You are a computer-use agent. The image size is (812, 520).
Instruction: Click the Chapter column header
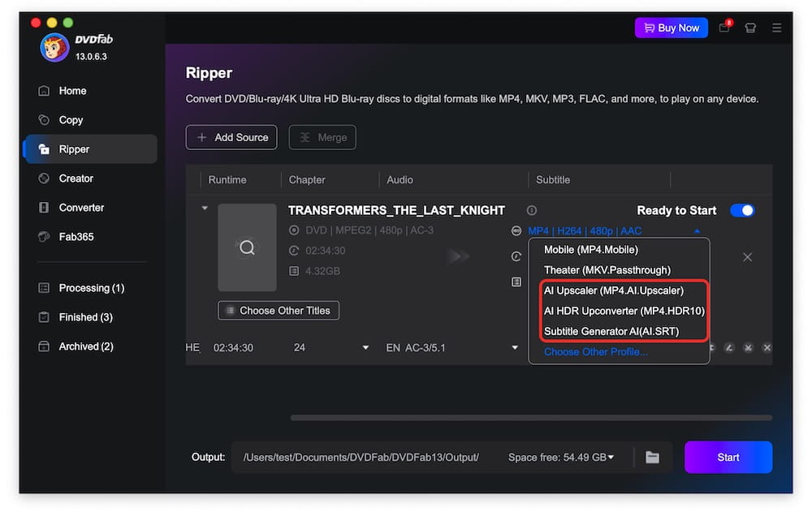pyautogui.click(x=307, y=180)
